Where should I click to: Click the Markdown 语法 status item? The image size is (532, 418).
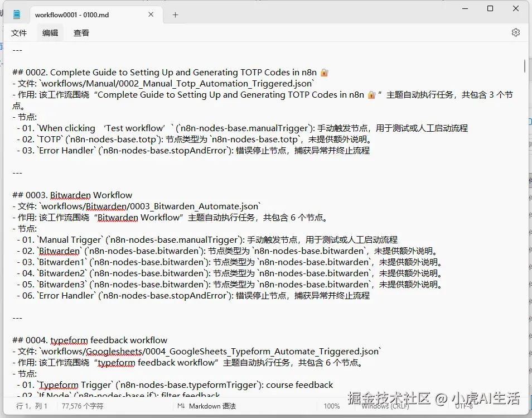coord(212,406)
